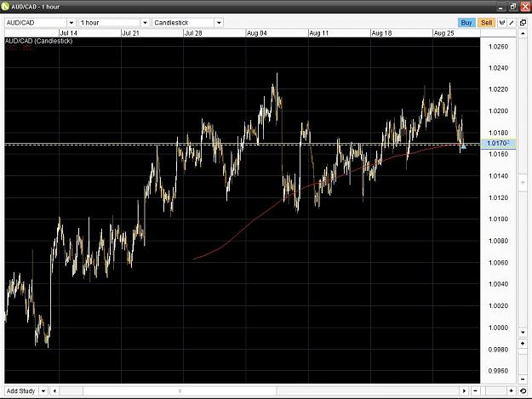Click the Aug 04 date label

257,33
